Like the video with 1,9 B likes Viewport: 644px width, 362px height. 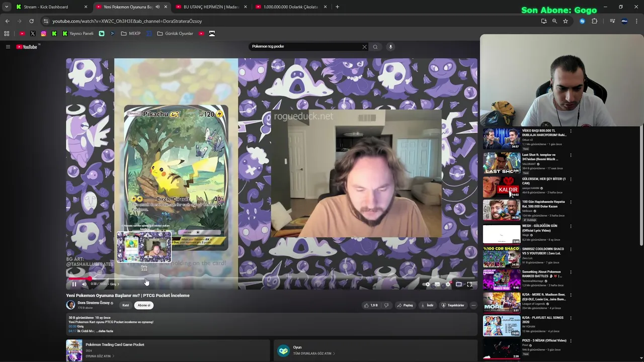tap(371, 305)
